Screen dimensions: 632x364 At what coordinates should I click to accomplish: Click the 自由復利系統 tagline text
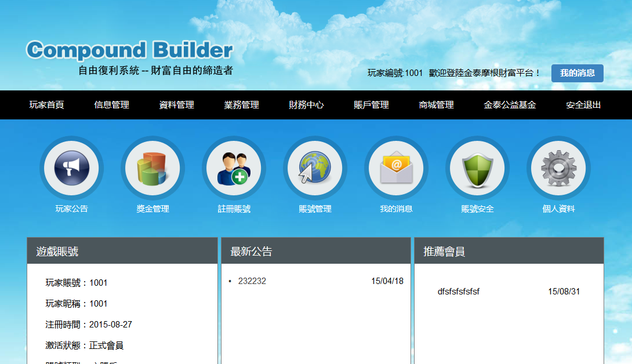pos(155,71)
